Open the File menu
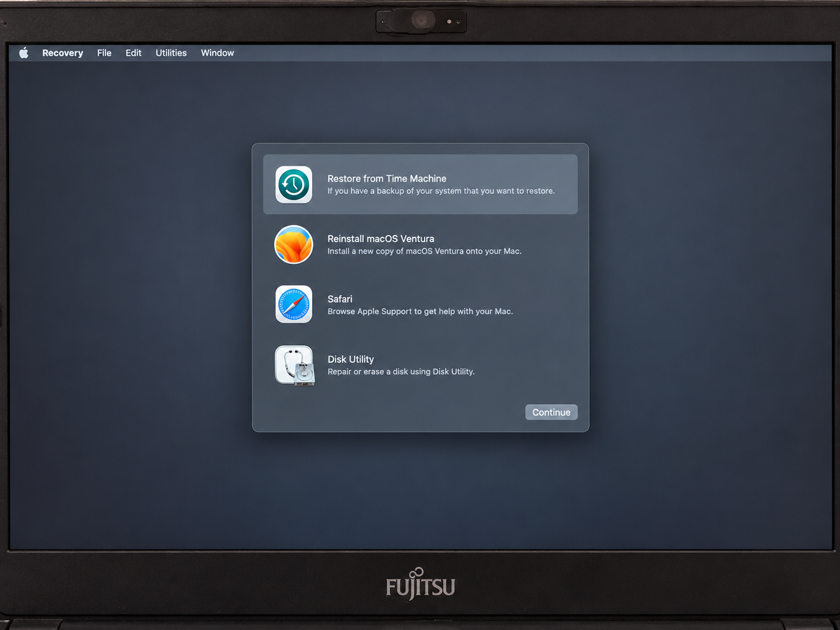 point(104,53)
